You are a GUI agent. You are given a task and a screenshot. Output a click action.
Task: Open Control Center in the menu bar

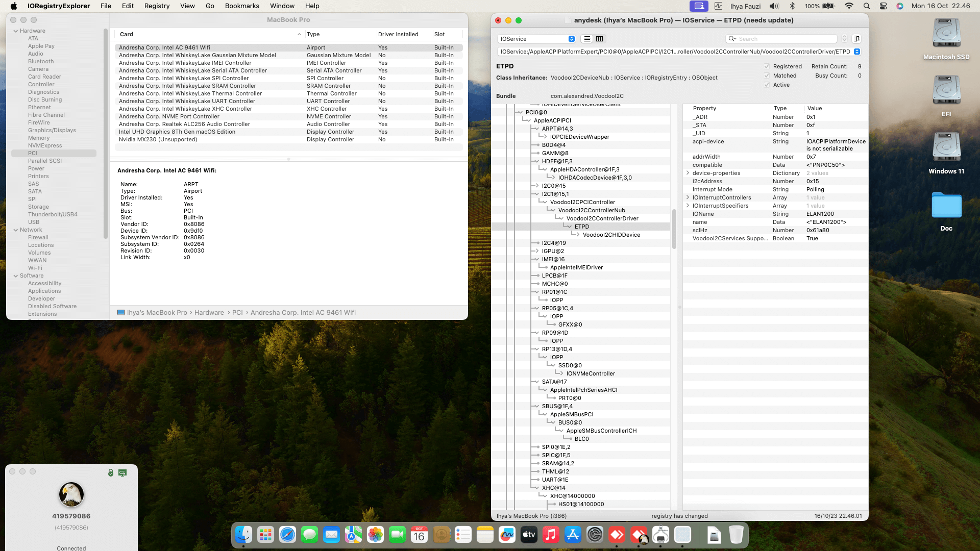click(883, 6)
